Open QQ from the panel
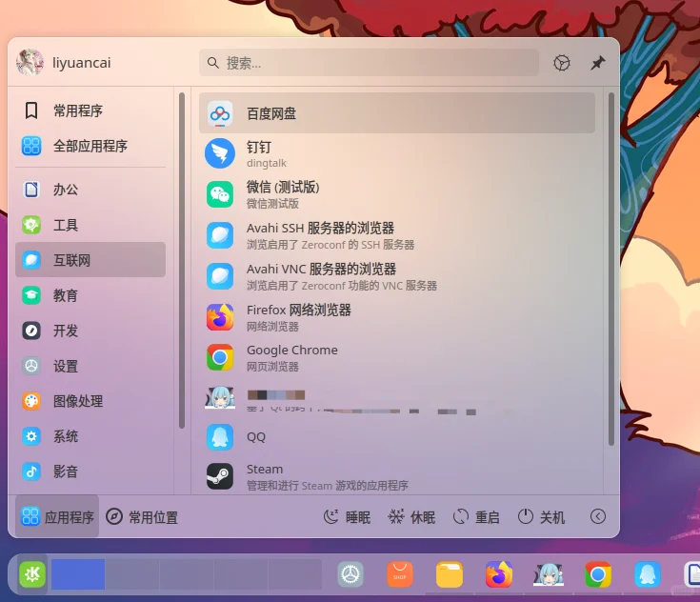 click(x=648, y=574)
